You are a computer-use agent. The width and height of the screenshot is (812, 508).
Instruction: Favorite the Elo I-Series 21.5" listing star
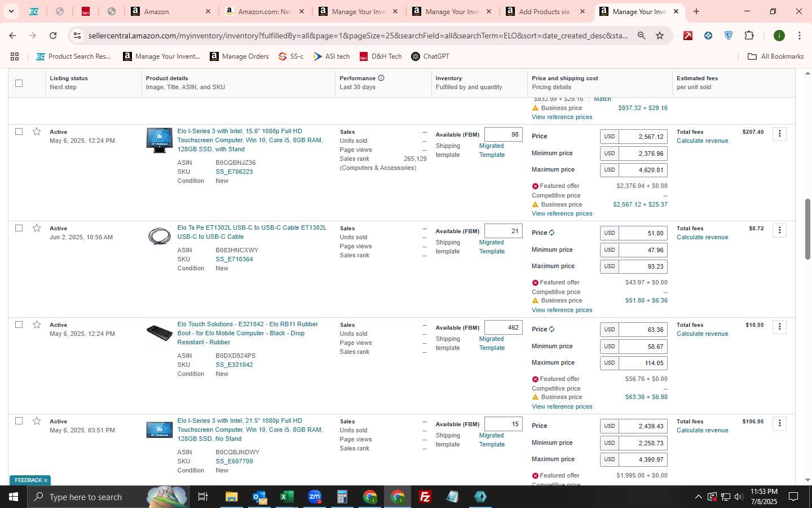coord(37,421)
